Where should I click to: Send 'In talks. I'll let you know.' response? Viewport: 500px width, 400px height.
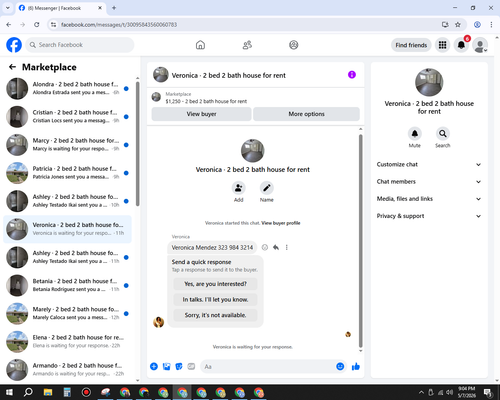pyautogui.click(x=215, y=300)
